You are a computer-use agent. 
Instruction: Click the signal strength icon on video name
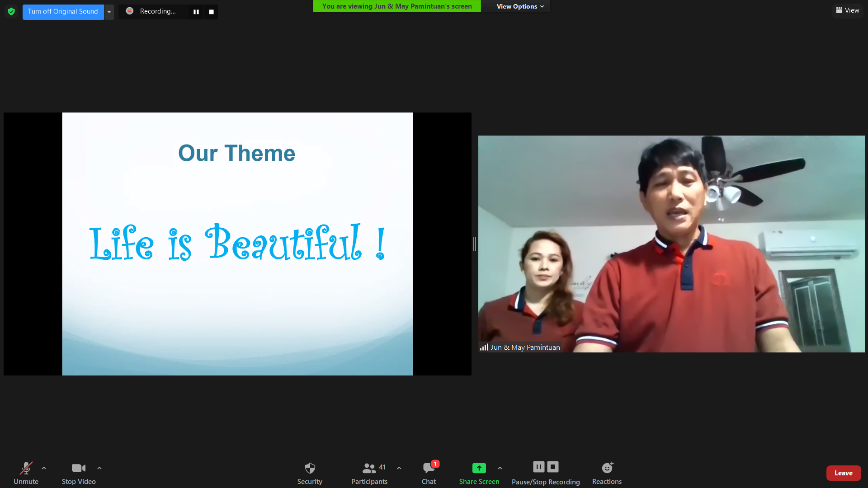pos(484,347)
